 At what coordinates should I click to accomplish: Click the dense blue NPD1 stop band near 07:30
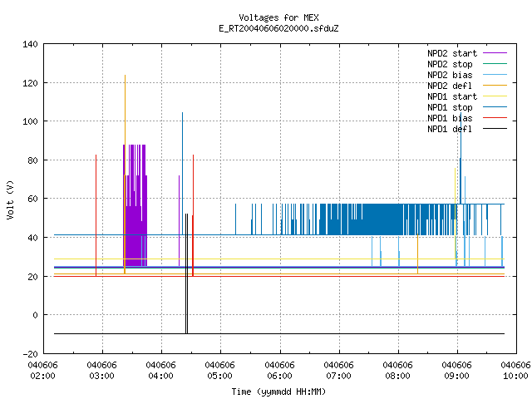click(x=382, y=219)
